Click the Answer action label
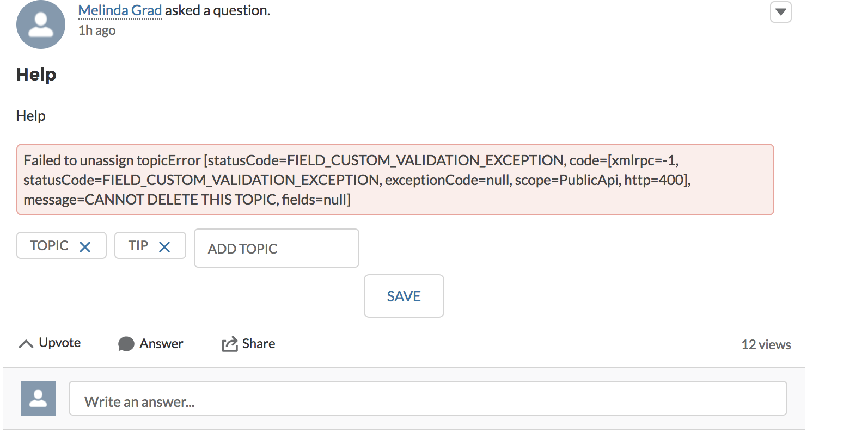 coord(161,343)
